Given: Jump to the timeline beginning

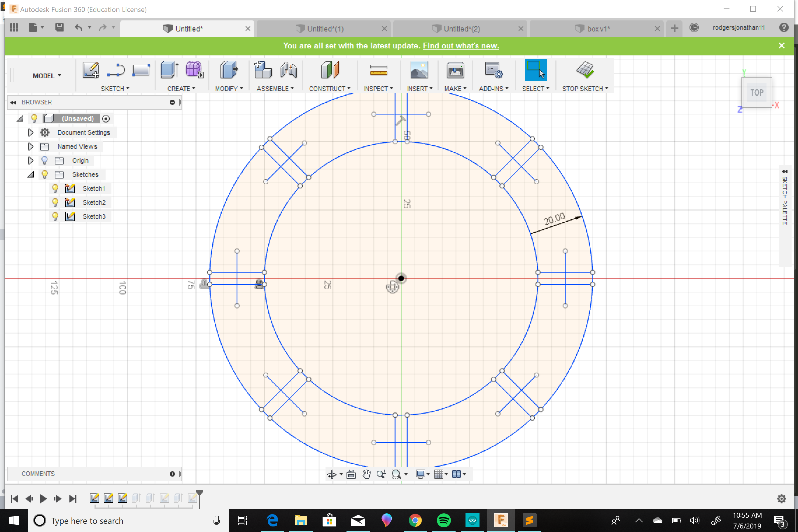Looking at the screenshot, I should (14, 498).
